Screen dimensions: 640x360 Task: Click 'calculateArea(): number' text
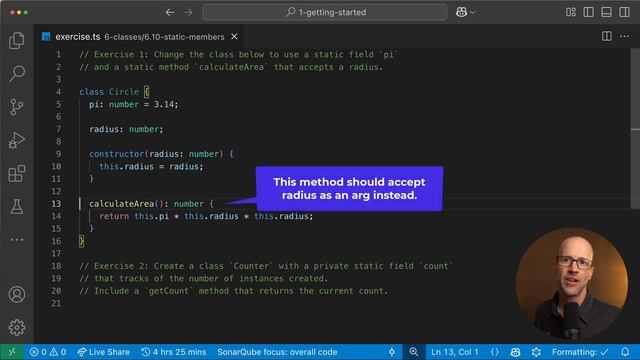coord(147,204)
